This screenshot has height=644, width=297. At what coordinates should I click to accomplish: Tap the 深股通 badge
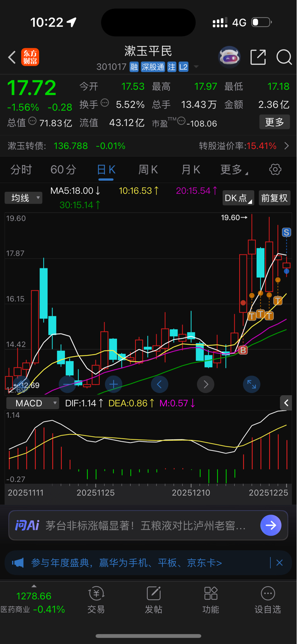pyautogui.click(x=153, y=67)
